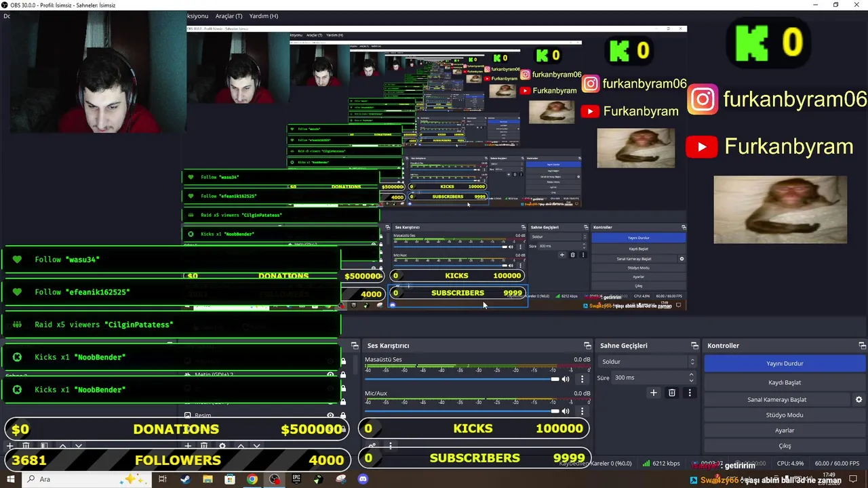This screenshot has height=488, width=868.
Task: Select the Resim source row
Action: point(264,415)
